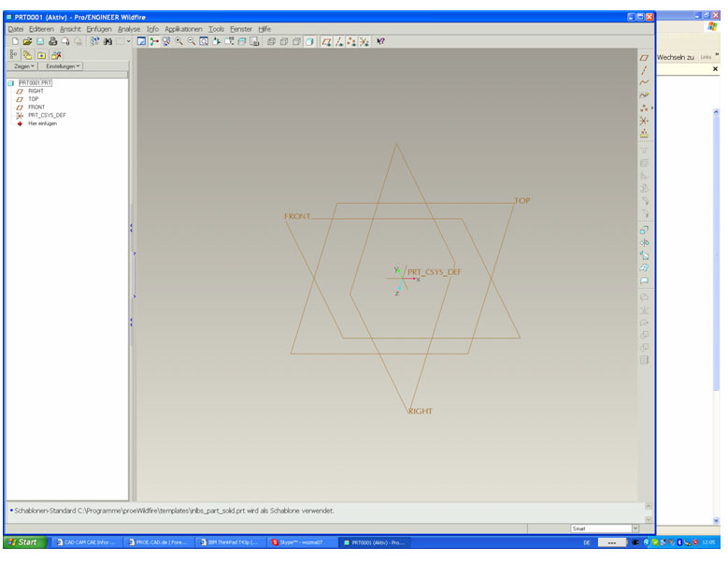Switch to Skype in the taskbar
This screenshot has width=728, height=563.
pyautogui.click(x=302, y=542)
